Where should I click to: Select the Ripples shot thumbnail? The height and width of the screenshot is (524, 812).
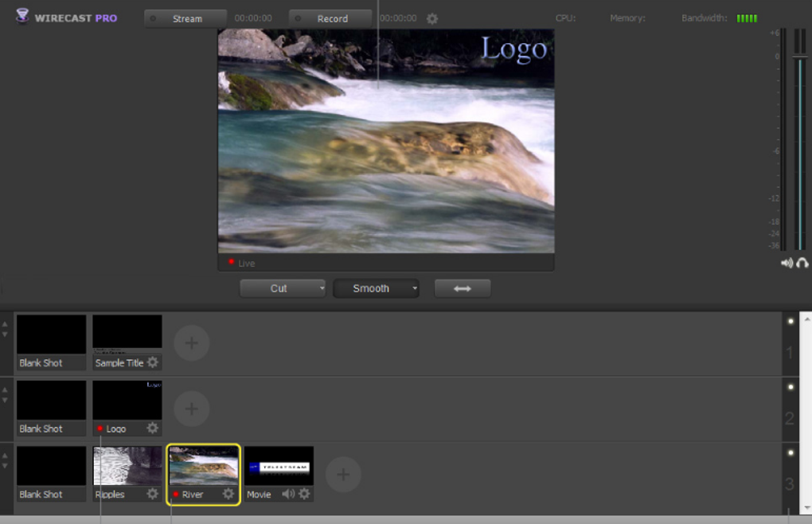click(127, 466)
